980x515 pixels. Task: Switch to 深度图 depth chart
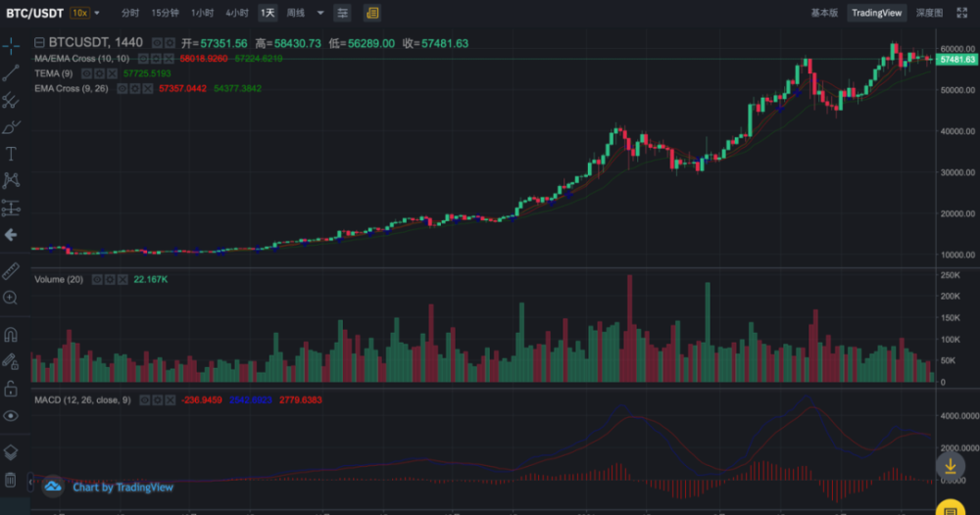point(929,13)
